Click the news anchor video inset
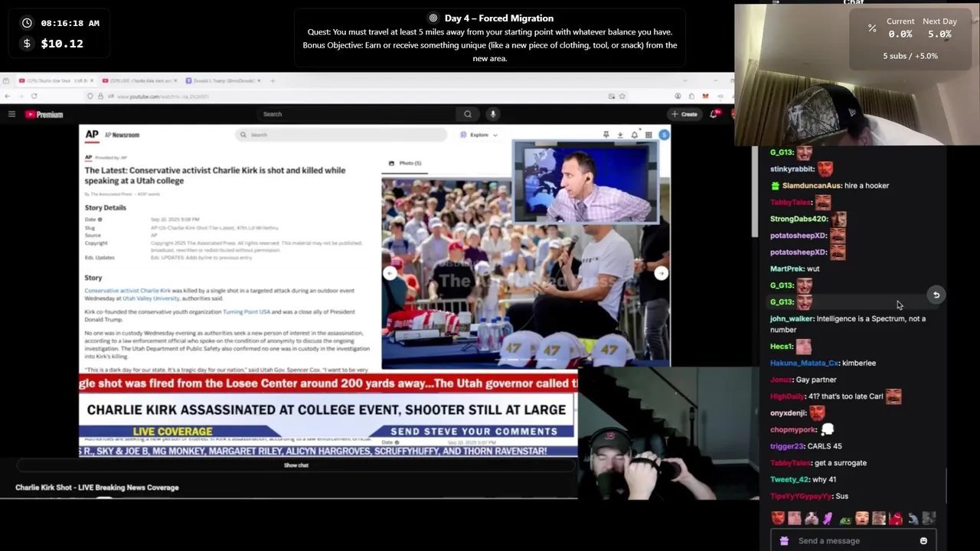The image size is (980, 551). tap(585, 182)
